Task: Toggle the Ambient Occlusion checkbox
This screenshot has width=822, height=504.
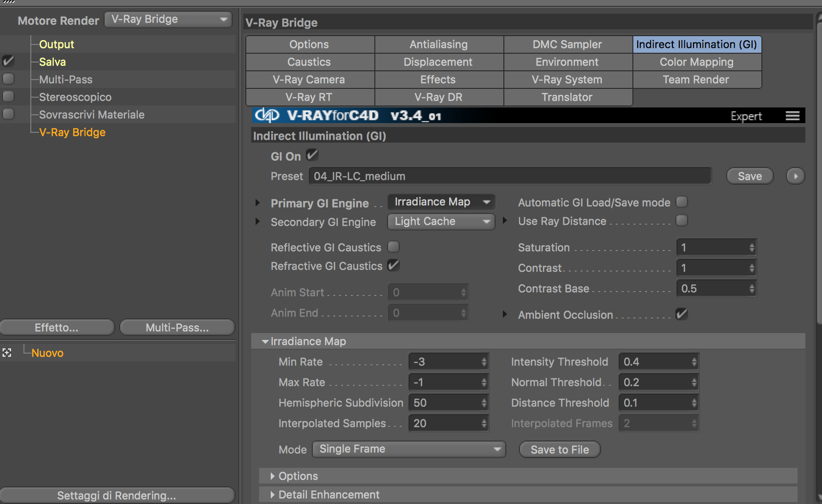Action: coord(682,314)
